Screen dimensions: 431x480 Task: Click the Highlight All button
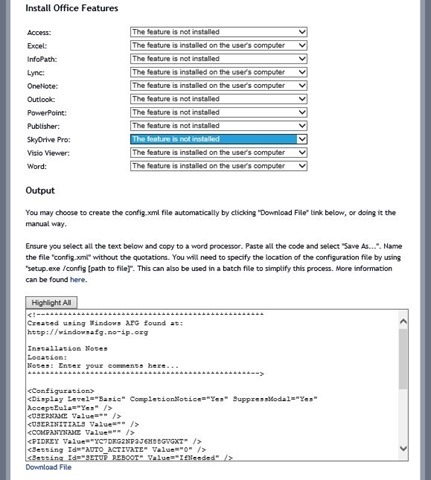tap(51, 303)
